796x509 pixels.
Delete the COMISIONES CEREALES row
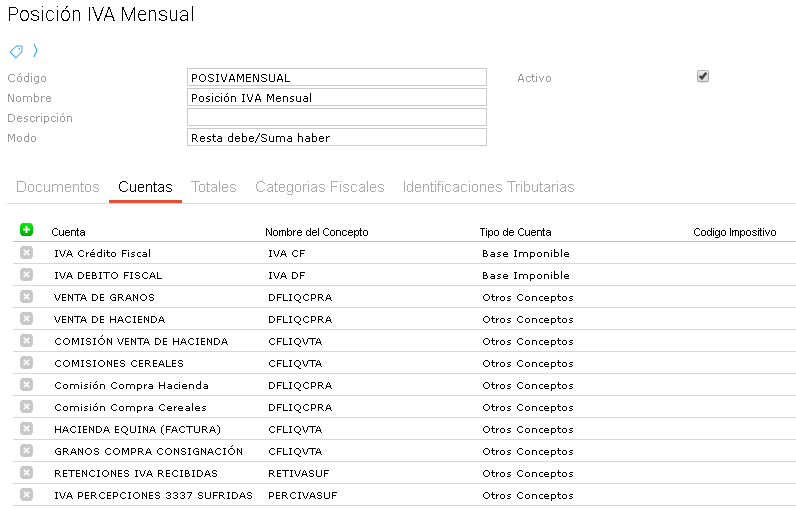point(26,363)
